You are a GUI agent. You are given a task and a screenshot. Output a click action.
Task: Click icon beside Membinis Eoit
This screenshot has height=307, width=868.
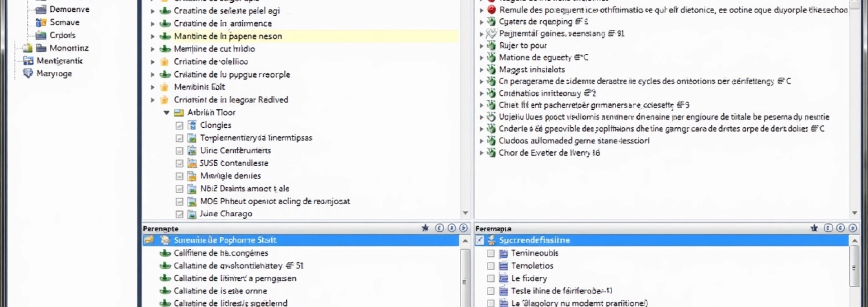click(165, 87)
